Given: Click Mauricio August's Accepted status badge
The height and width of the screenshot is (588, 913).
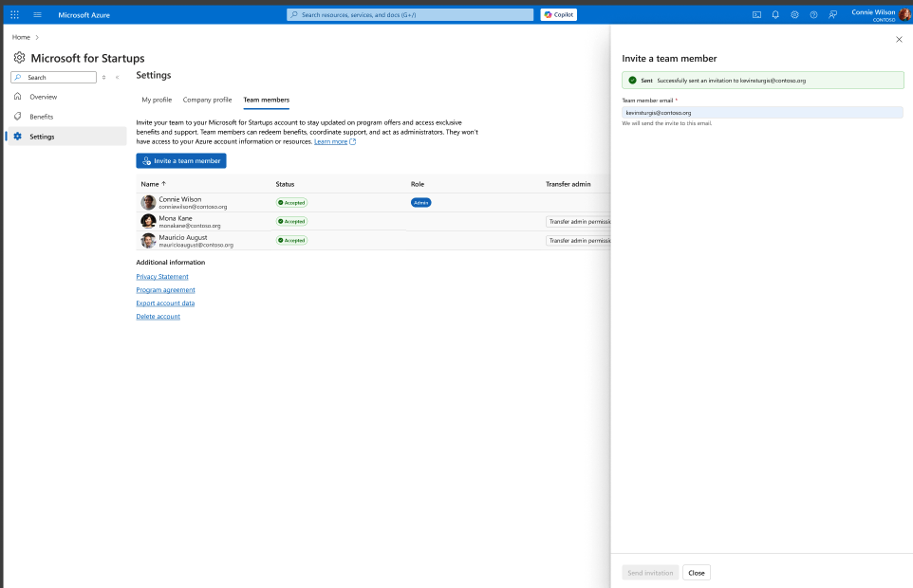Looking at the screenshot, I should (291, 240).
